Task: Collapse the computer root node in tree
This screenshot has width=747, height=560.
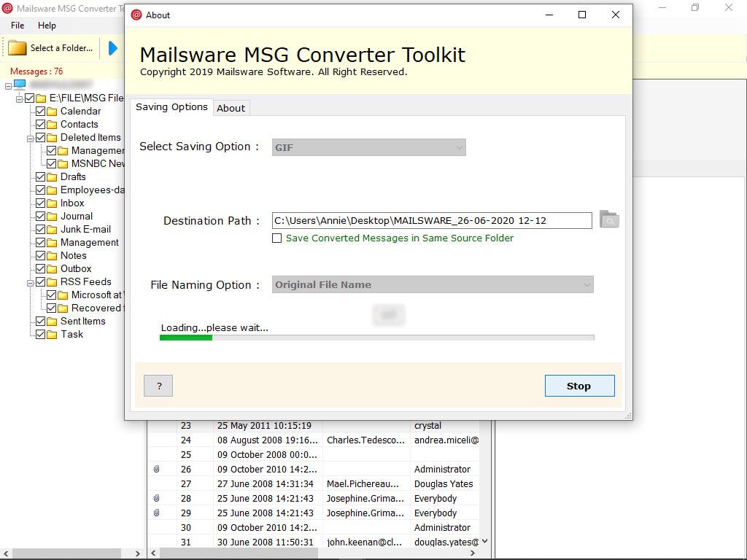Action: [x=8, y=86]
